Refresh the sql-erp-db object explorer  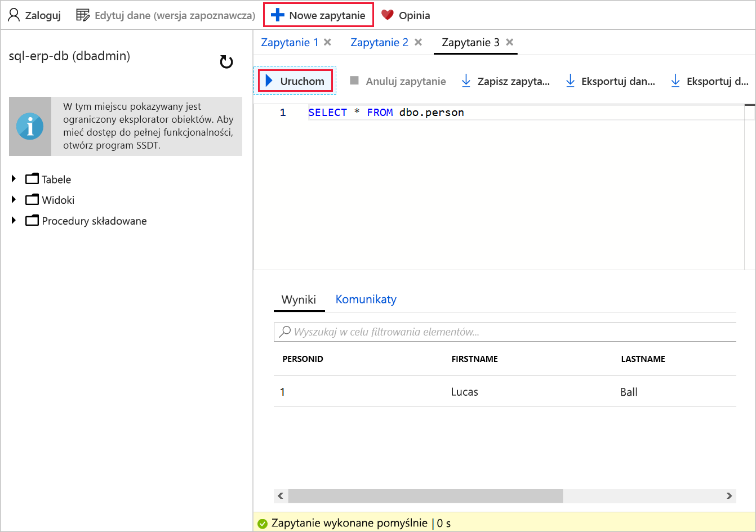(226, 61)
